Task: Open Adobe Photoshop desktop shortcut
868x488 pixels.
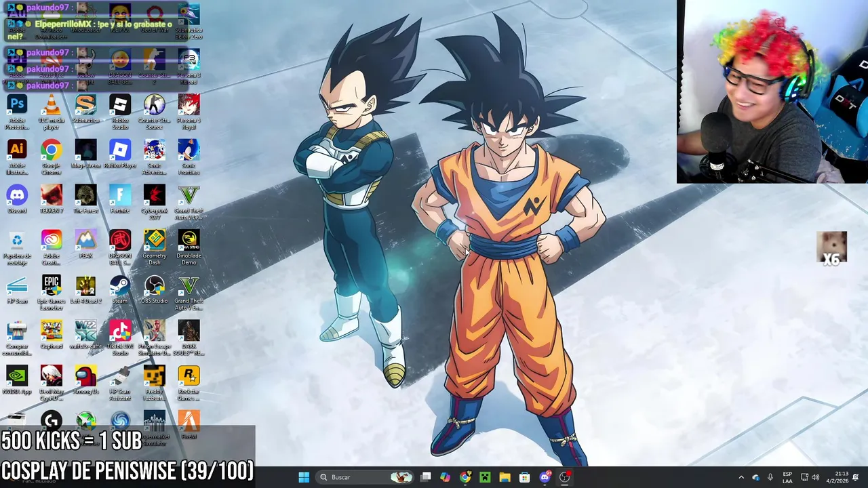Action: [x=17, y=113]
